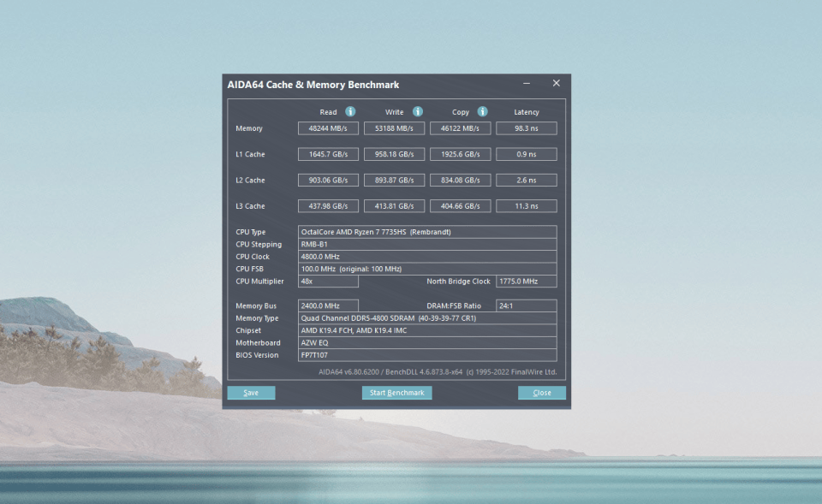Minimize the AIDA64 benchmark window
Viewport: 822px width, 504px height.
[525, 84]
